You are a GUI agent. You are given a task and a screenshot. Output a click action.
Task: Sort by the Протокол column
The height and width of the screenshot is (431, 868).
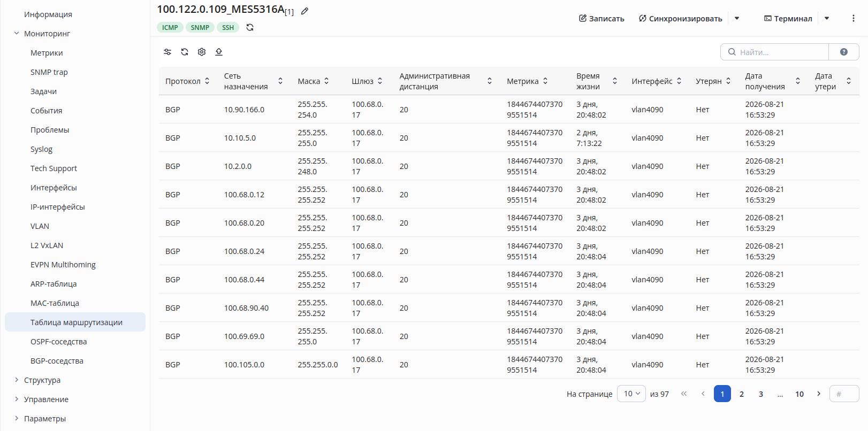click(x=207, y=81)
